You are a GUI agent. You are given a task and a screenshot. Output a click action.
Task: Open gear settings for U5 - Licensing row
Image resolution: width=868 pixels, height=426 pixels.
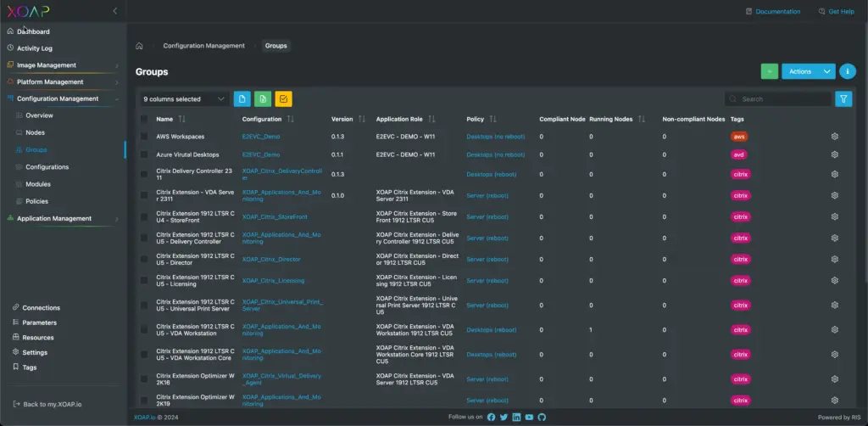pyautogui.click(x=835, y=280)
